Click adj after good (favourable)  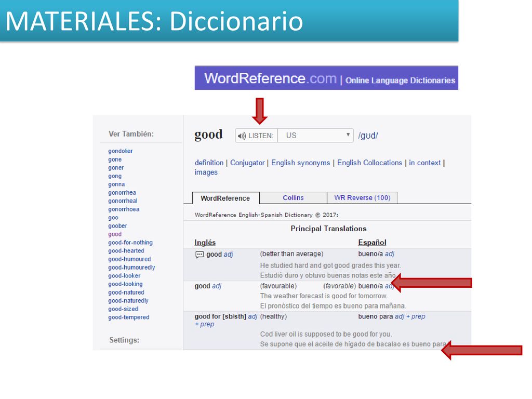[x=217, y=286]
